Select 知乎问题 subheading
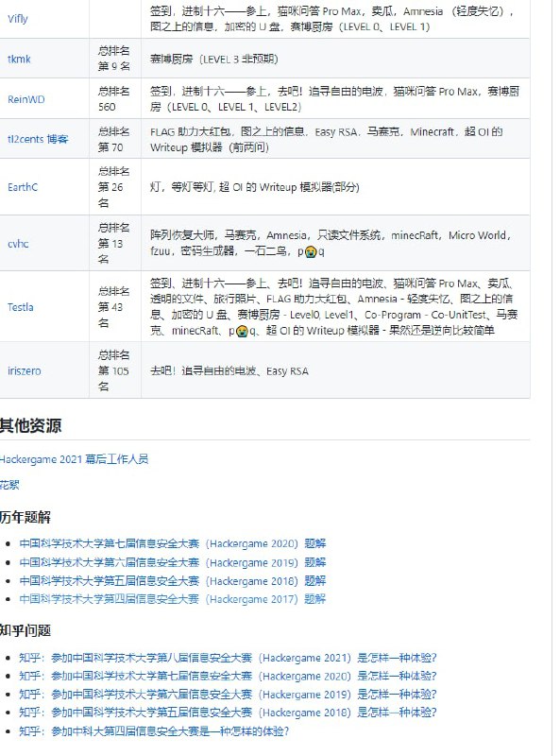 25,630
